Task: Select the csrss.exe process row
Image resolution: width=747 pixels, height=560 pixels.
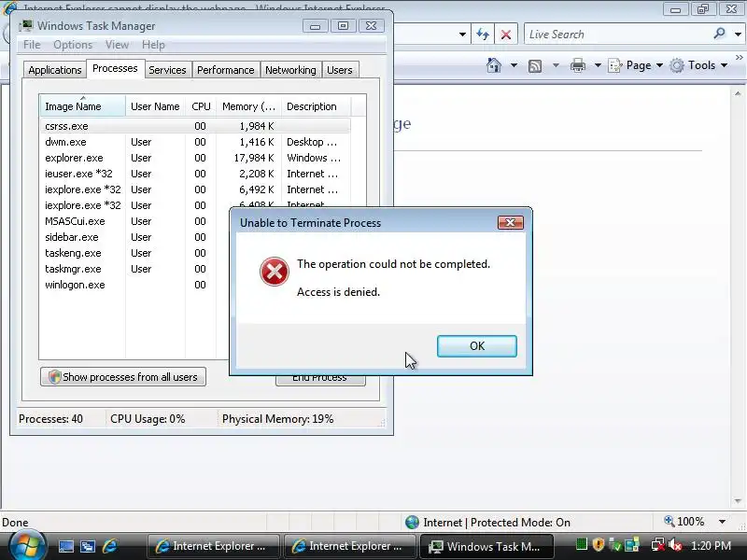Action: pos(195,126)
